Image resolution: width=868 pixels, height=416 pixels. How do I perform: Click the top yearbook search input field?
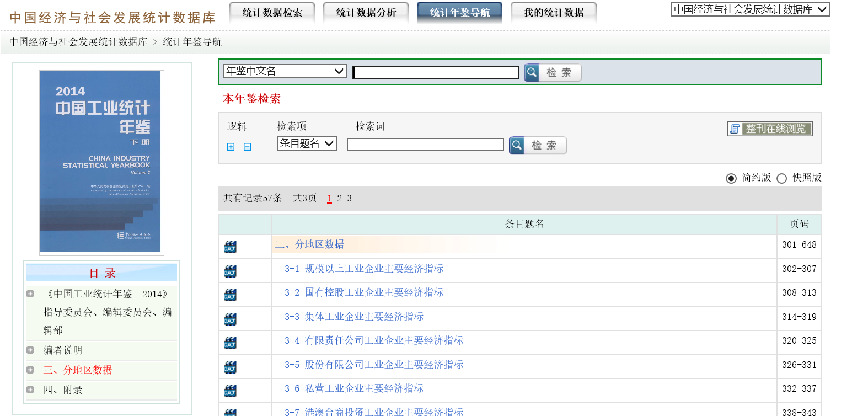coord(436,72)
